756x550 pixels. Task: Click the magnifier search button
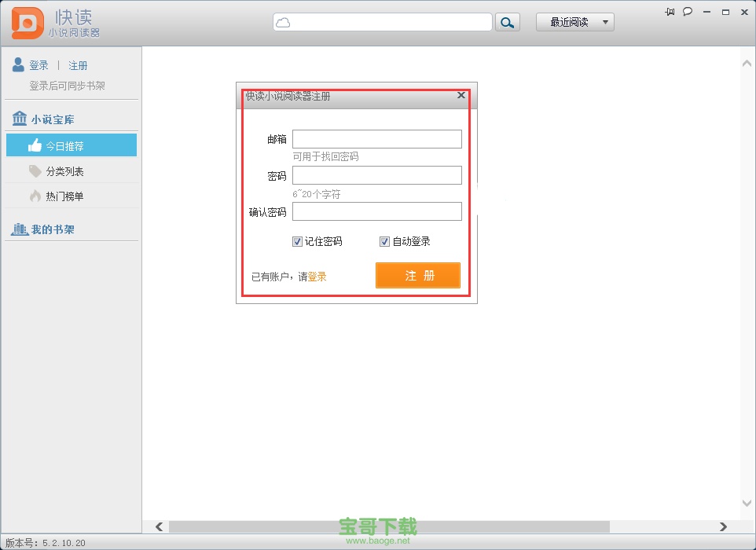(508, 22)
